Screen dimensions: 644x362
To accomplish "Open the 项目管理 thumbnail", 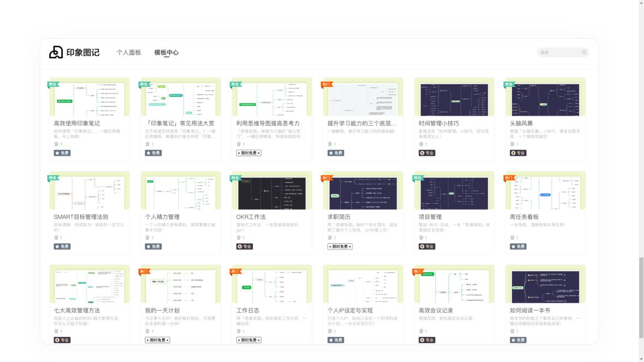I will click(454, 190).
